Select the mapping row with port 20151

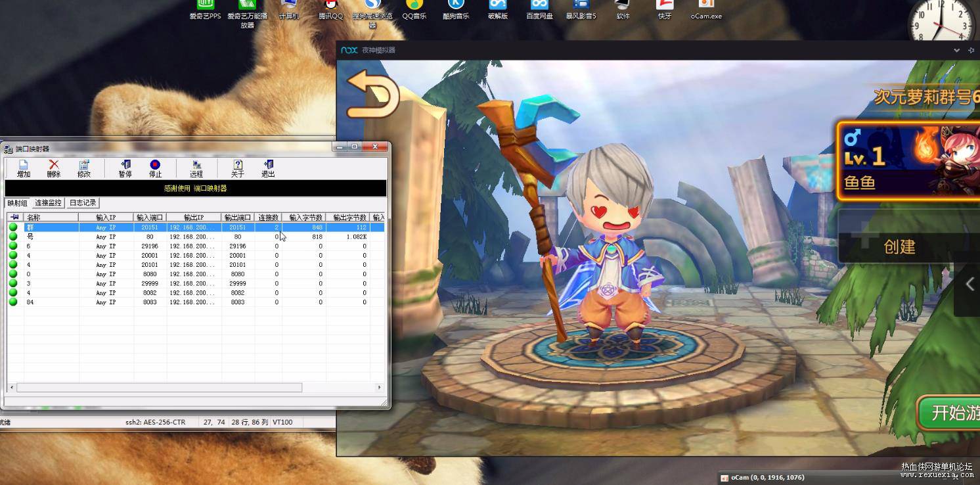coord(196,227)
